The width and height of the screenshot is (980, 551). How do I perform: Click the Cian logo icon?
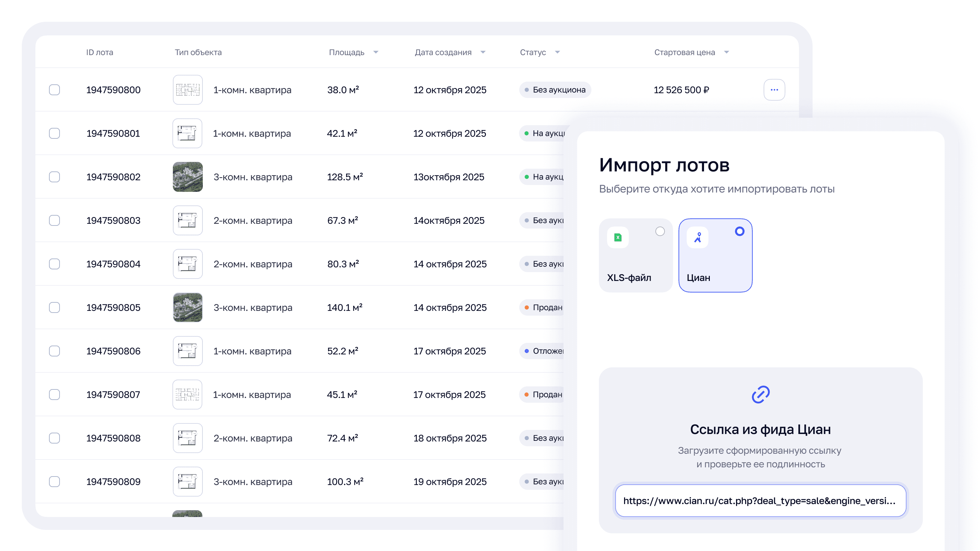tap(697, 238)
